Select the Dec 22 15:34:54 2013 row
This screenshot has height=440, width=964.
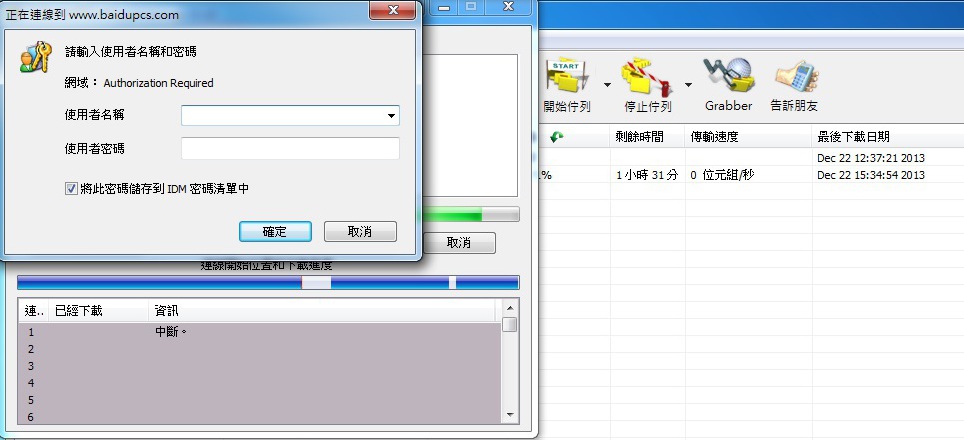click(751, 175)
